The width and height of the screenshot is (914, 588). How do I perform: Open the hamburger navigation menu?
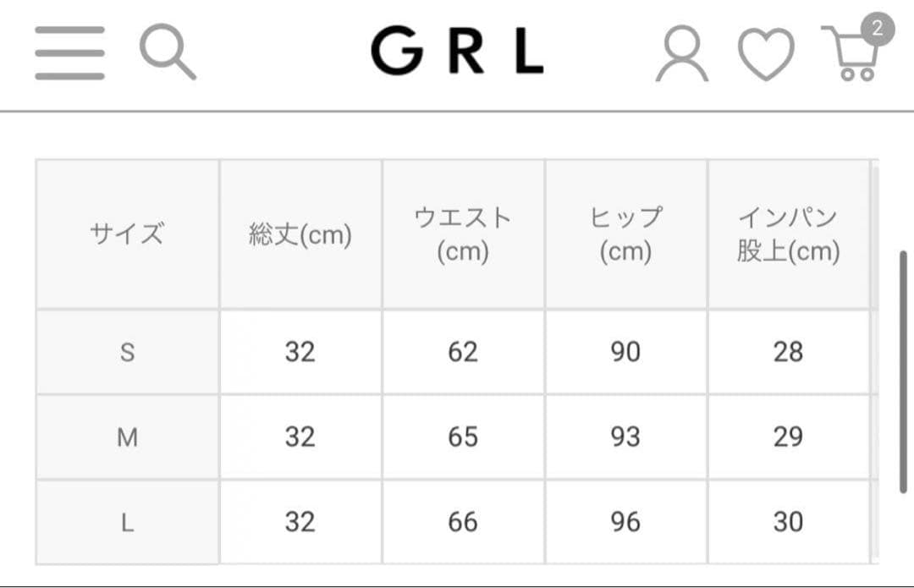click(x=69, y=52)
